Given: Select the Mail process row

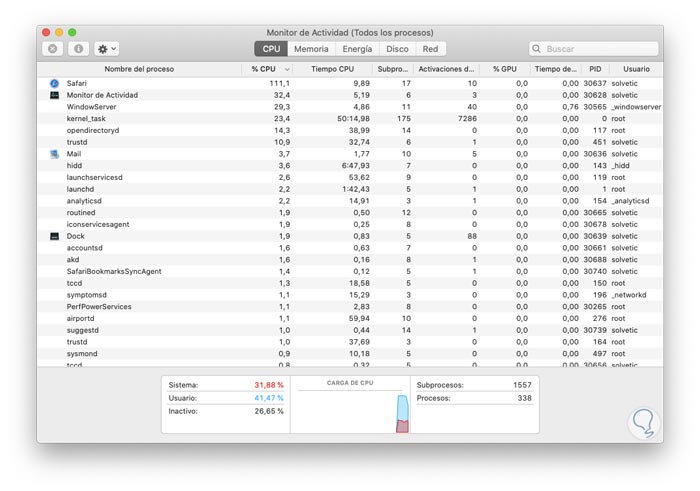Looking at the screenshot, I should point(350,154).
